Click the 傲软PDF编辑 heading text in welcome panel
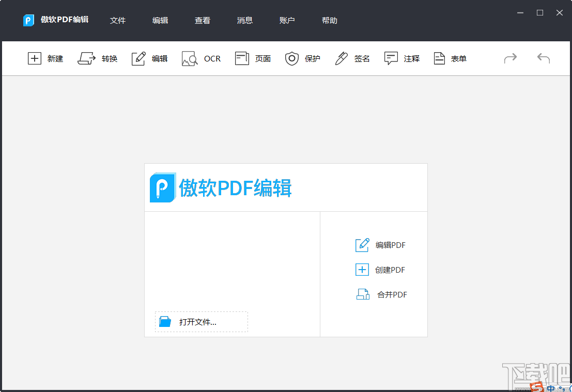This screenshot has height=392, width=572. (x=235, y=188)
